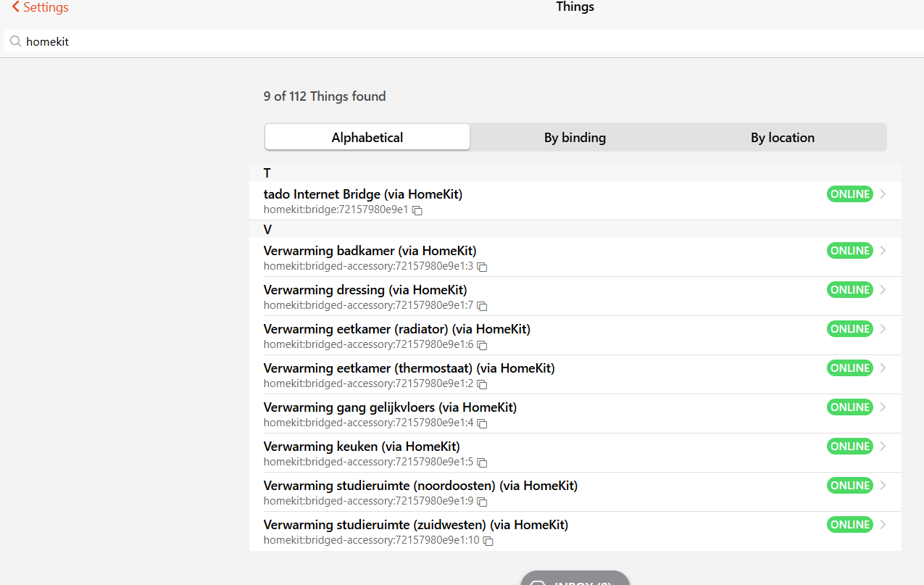Click UID text ending 72157980e9e1:10

click(x=372, y=540)
